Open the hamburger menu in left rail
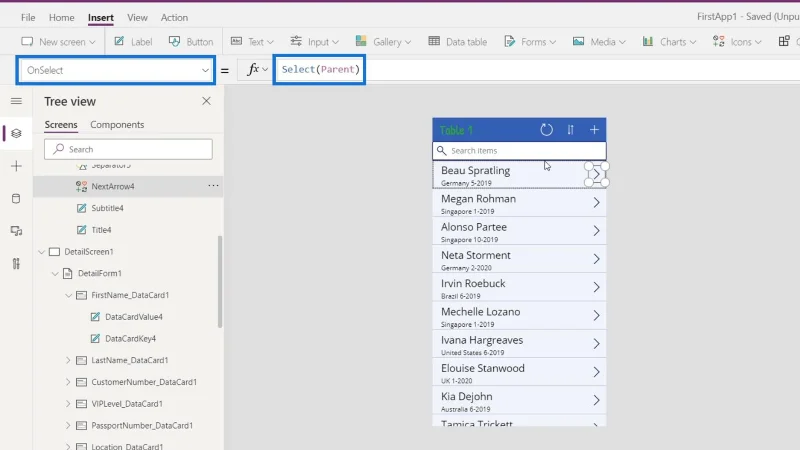Viewport: 800px width, 450px height. point(16,101)
